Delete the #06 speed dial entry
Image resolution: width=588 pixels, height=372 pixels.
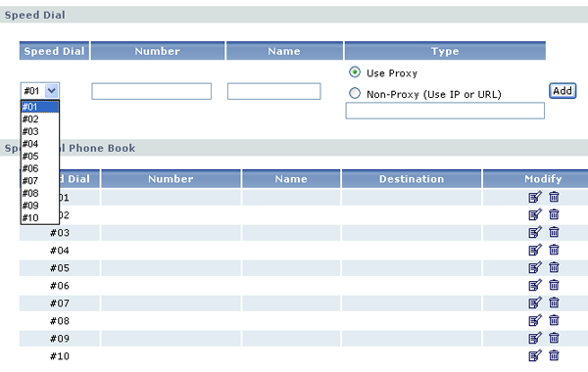(554, 285)
